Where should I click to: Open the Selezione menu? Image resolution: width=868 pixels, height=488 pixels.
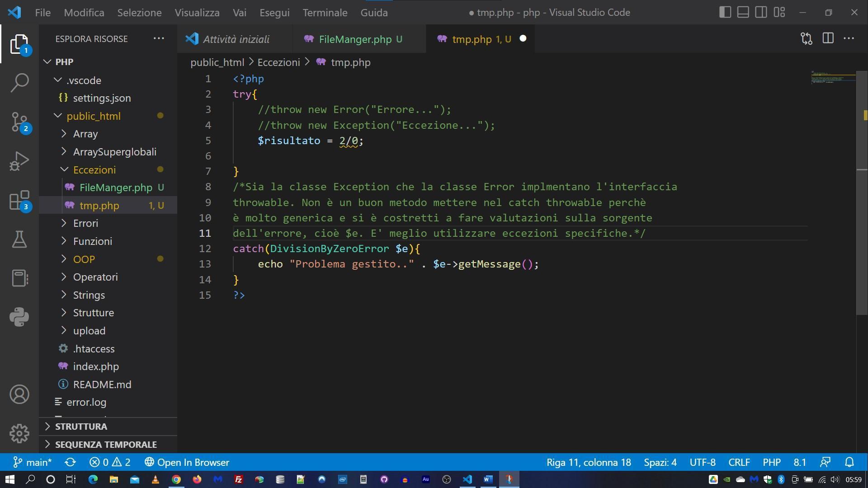(x=139, y=12)
